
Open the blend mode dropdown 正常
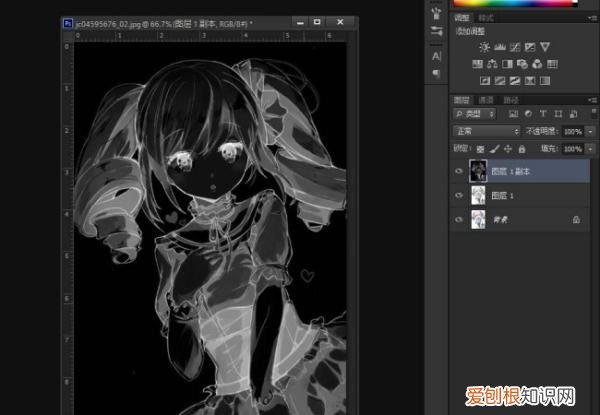tap(486, 132)
